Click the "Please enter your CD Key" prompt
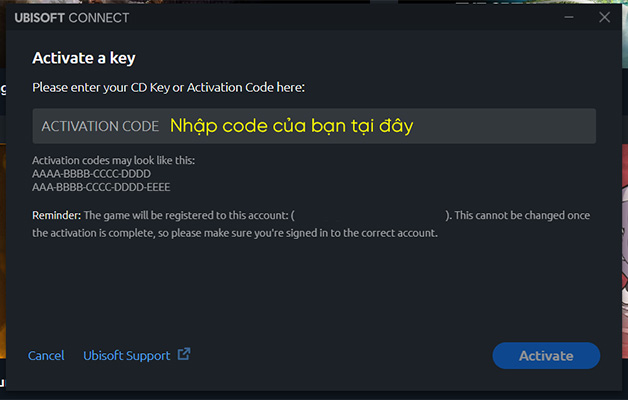The height and width of the screenshot is (400, 628). tap(168, 88)
